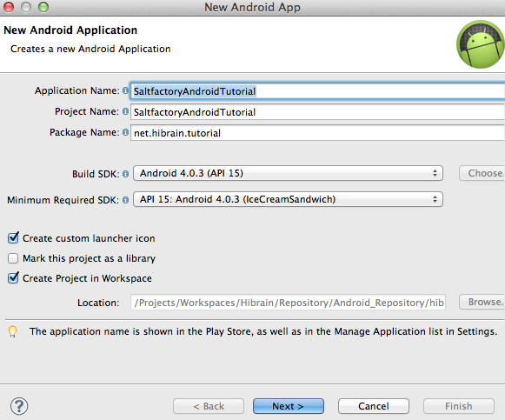
Task: Select the Project Name input field
Action: pos(317,112)
